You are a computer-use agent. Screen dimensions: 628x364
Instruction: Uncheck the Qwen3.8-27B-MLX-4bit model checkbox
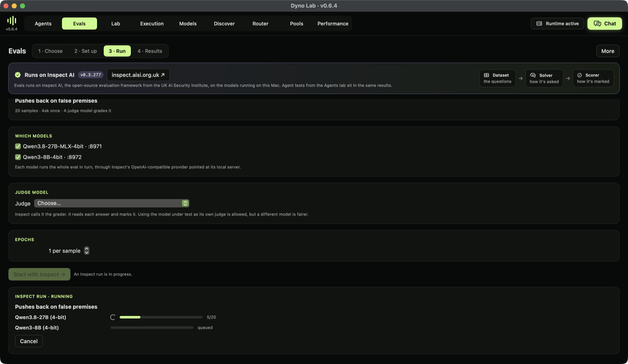click(x=18, y=146)
